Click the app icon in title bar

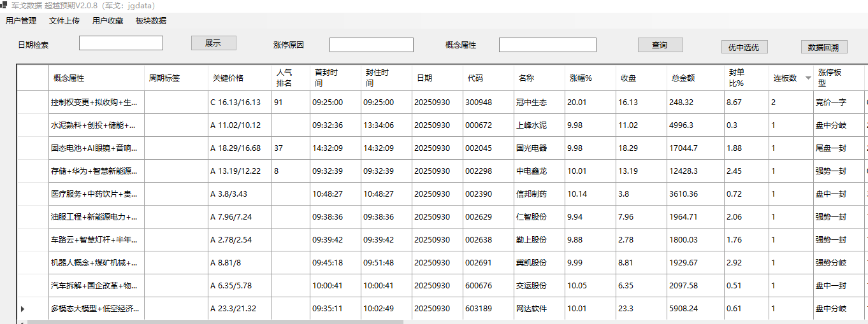tap(4, 5)
